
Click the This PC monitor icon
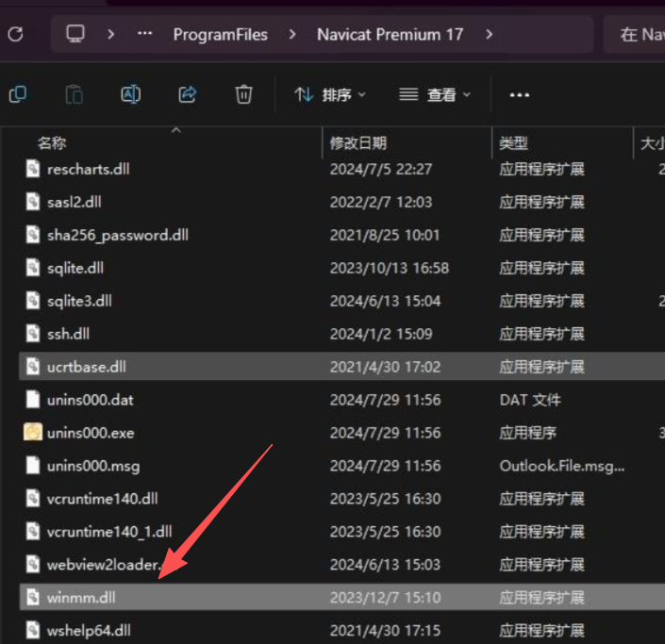pyautogui.click(x=75, y=34)
